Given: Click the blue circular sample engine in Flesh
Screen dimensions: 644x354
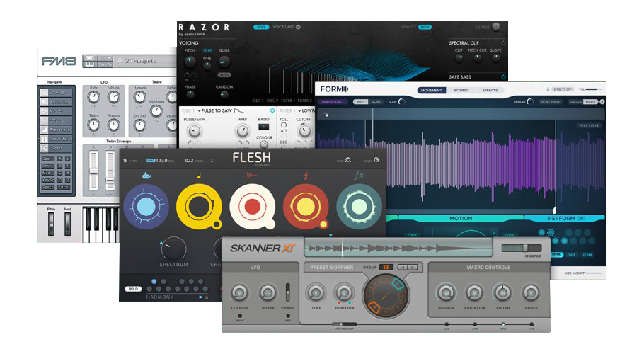Looking at the screenshot, I should point(146,207).
